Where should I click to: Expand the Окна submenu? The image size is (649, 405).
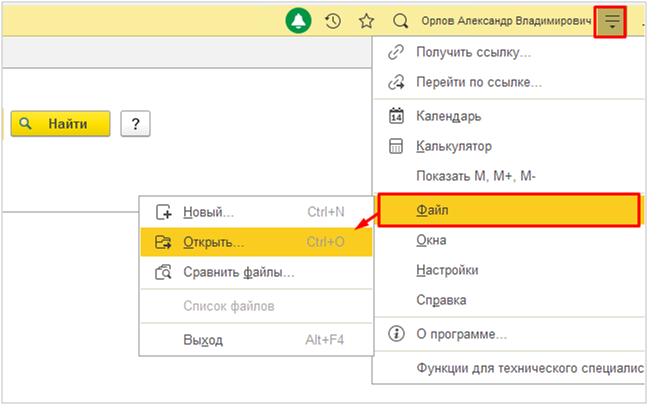click(x=431, y=241)
